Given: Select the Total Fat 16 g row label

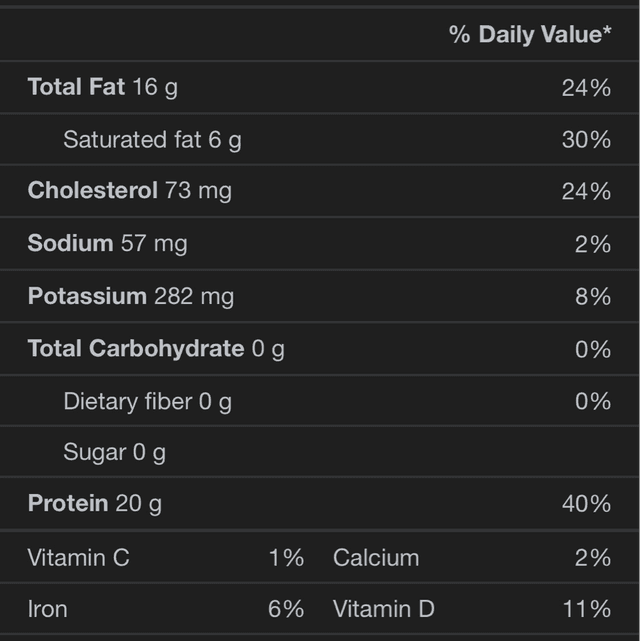Looking at the screenshot, I should tap(103, 87).
